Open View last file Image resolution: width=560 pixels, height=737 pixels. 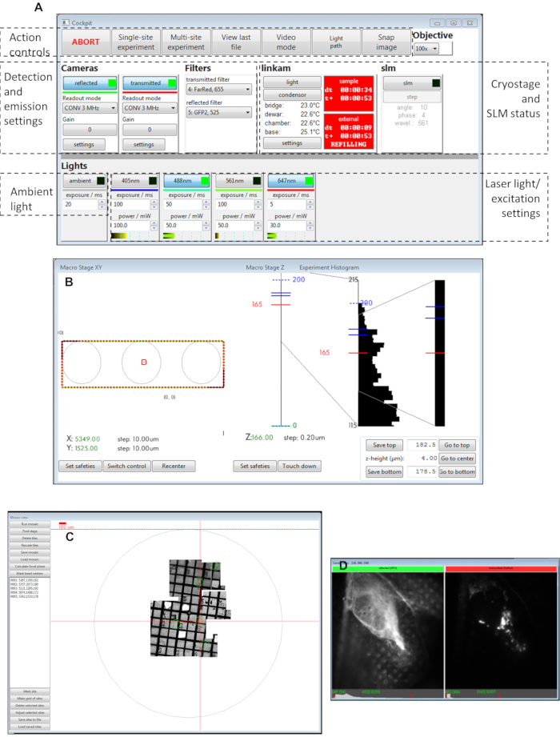click(x=236, y=42)
